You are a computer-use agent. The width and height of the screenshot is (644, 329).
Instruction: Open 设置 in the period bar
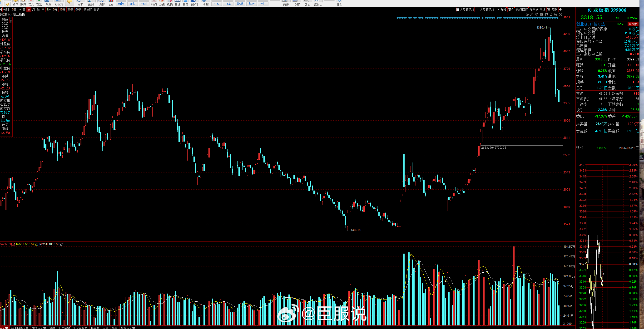(97, 10)
